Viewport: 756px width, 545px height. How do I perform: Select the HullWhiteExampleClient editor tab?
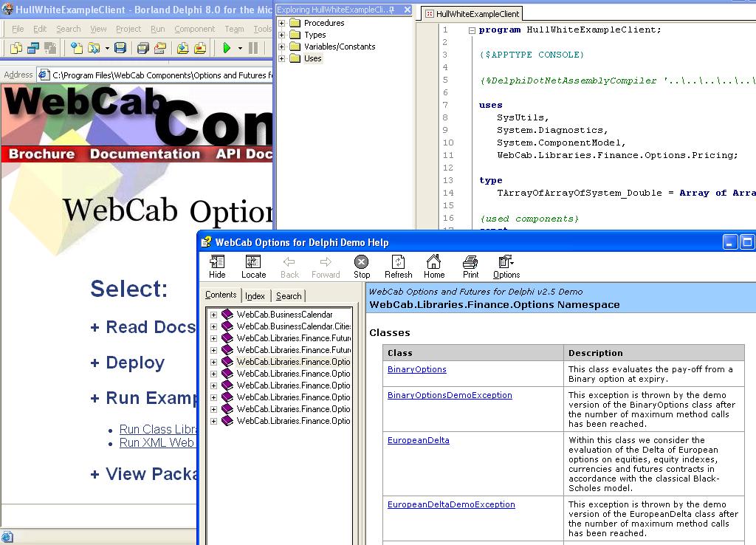click(x=472, y=14)
